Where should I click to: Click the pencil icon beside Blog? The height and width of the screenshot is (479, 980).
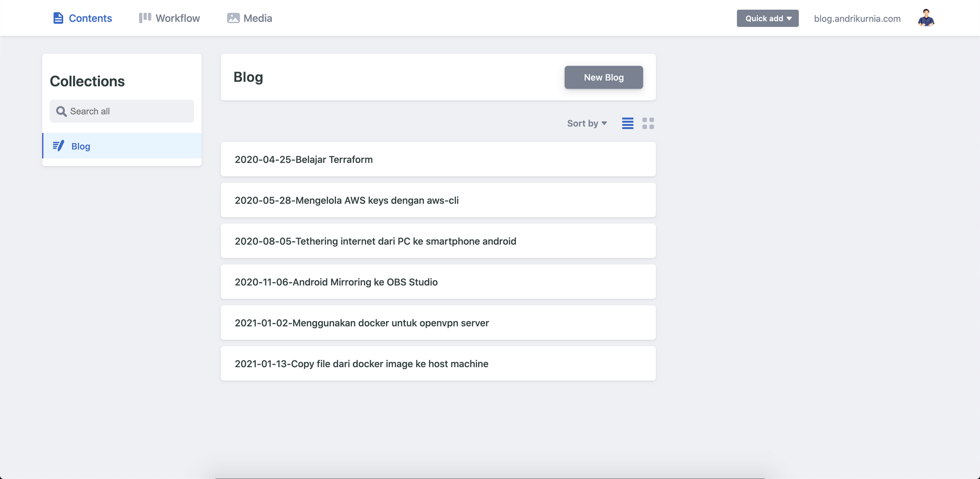(x=58, y=146)
